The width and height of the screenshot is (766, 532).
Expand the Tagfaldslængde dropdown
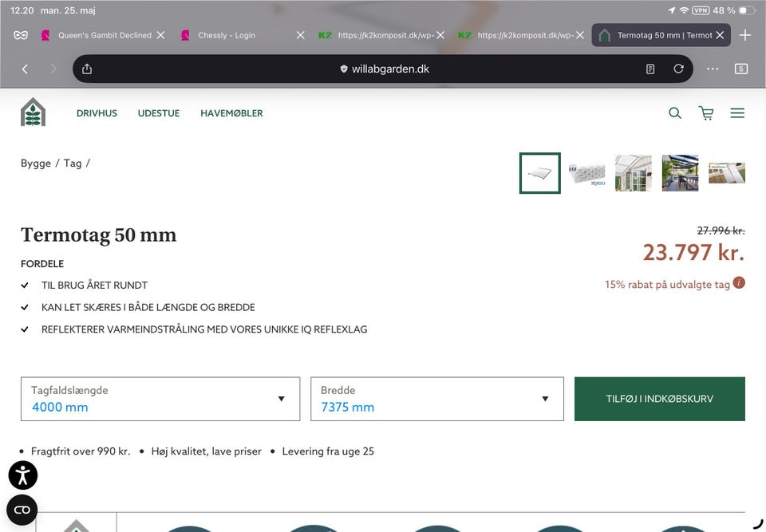click(x=160, y=399)
